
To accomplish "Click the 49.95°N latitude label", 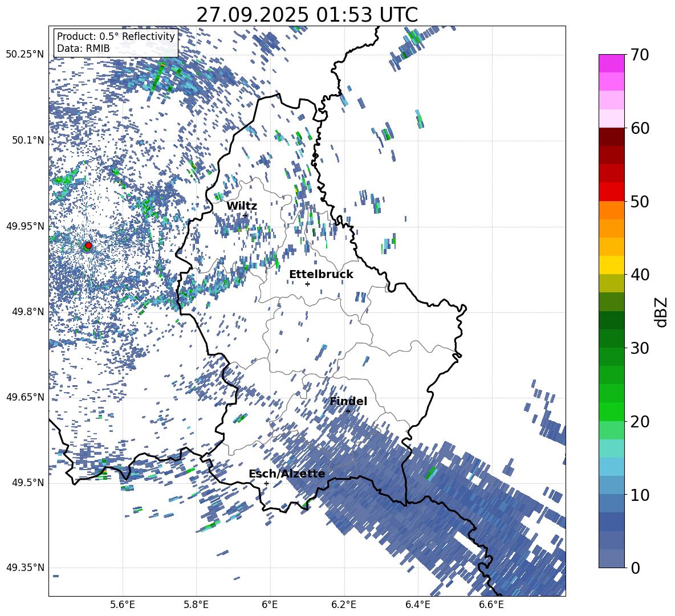I will tap(25, 226).
